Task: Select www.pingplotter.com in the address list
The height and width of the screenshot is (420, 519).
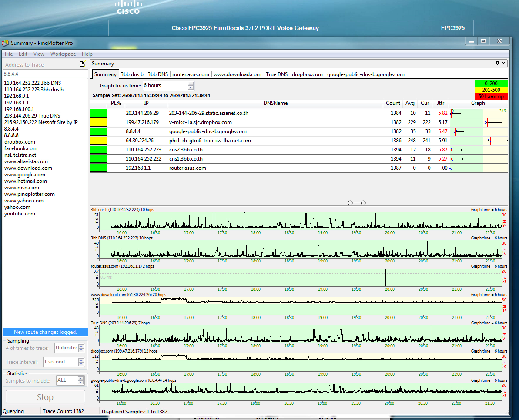Action: click(30, 194)
